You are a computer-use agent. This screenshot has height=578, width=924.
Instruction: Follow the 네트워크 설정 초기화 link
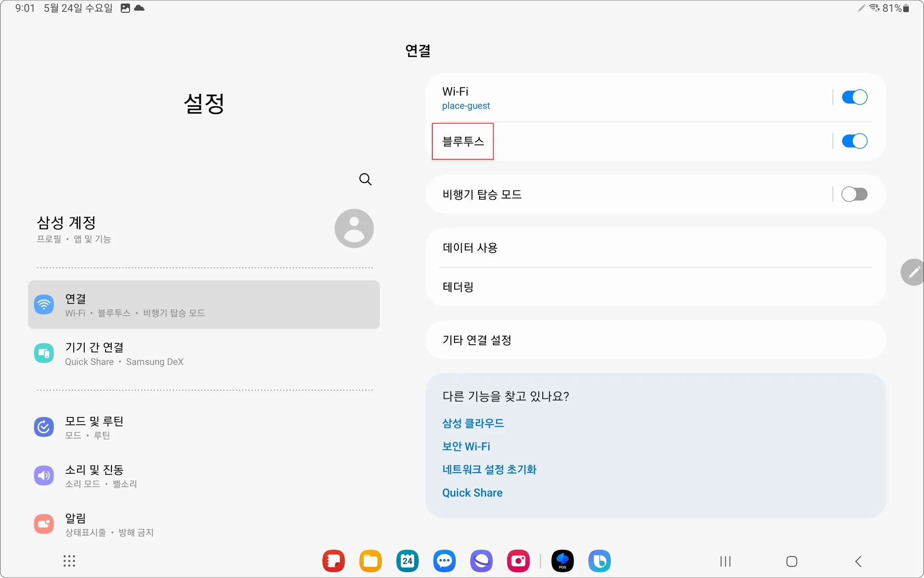click(489, 470)
